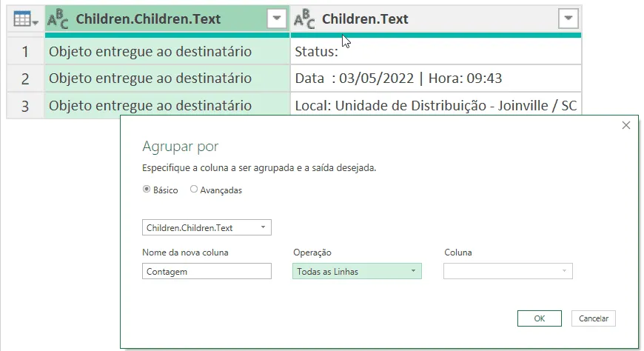Confirm grouping with the OK button
Screen dimensions: 644x351
[540, 318]
